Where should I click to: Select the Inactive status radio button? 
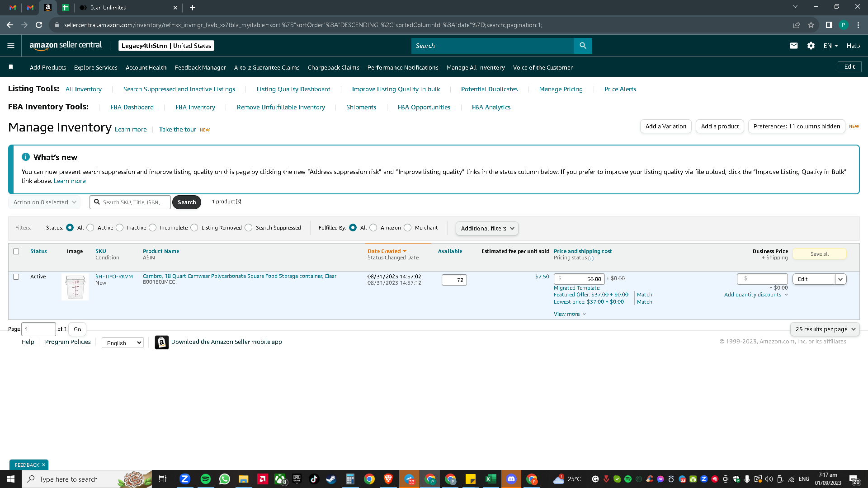click(x=120, y=228)
